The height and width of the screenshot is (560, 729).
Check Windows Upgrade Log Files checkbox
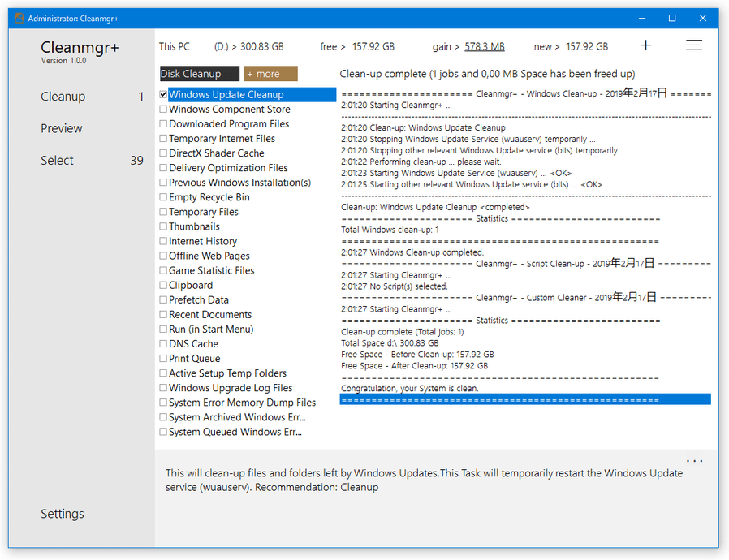coord(163,388)
